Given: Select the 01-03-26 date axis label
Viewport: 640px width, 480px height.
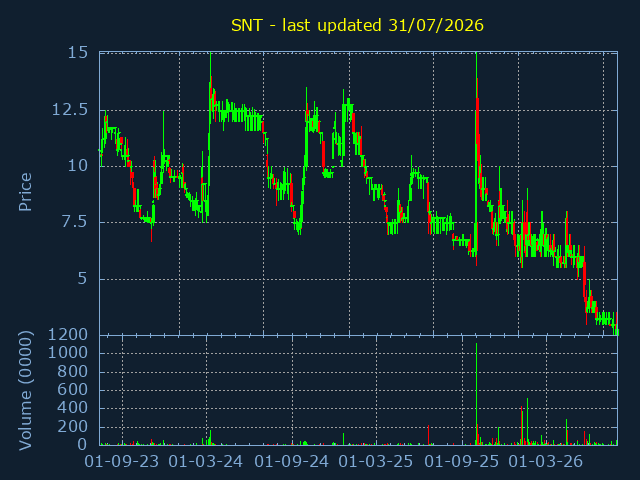Looking at the screenshot, I should tap(546, 462).
